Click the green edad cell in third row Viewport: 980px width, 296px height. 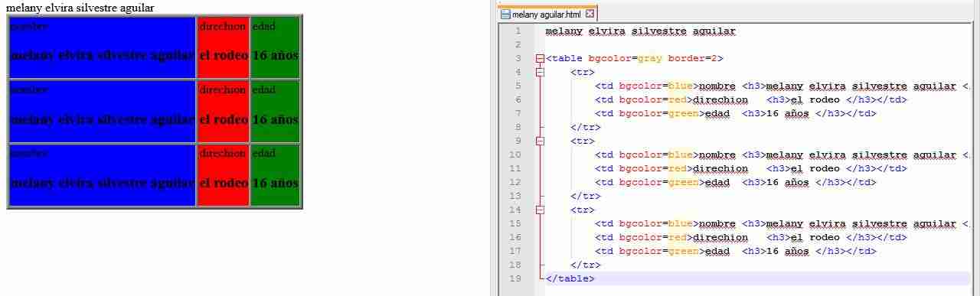[275, 175]
